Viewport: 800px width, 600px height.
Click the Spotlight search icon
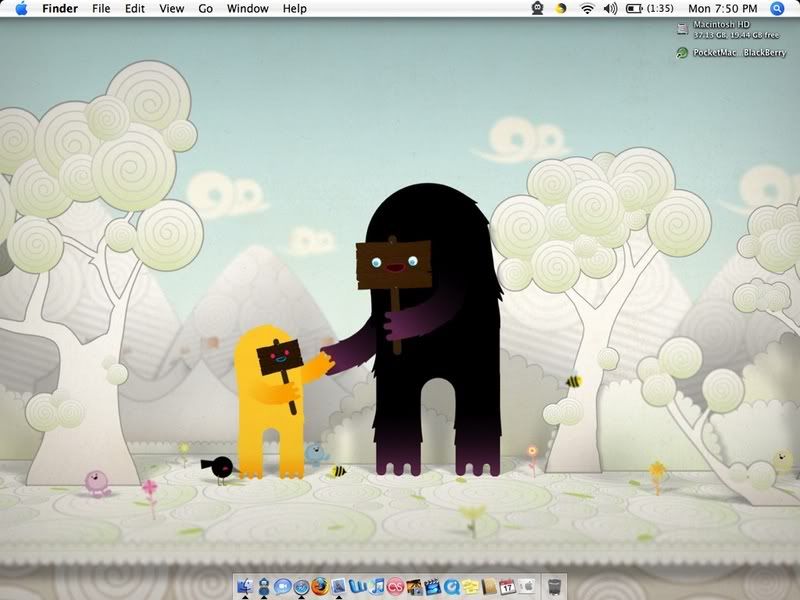[x=778, y=9]
